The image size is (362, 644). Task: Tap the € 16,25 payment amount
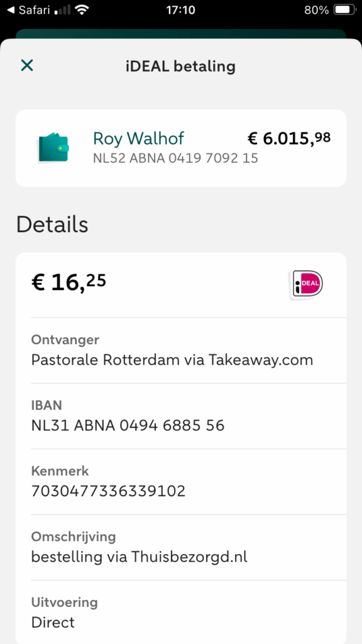click(69, 283)
